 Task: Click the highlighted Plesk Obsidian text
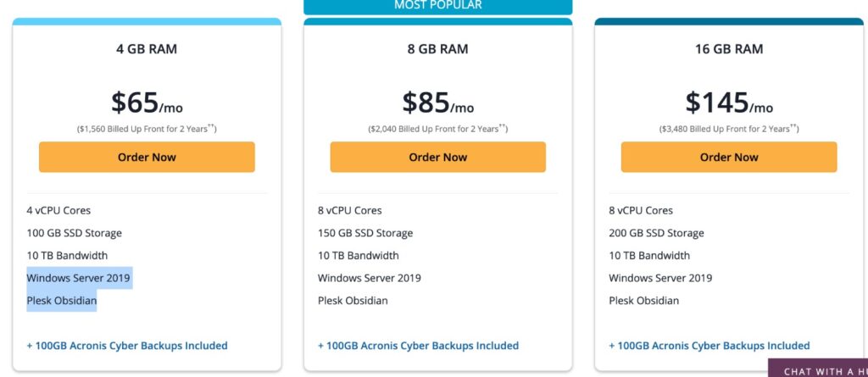[62, 301]
